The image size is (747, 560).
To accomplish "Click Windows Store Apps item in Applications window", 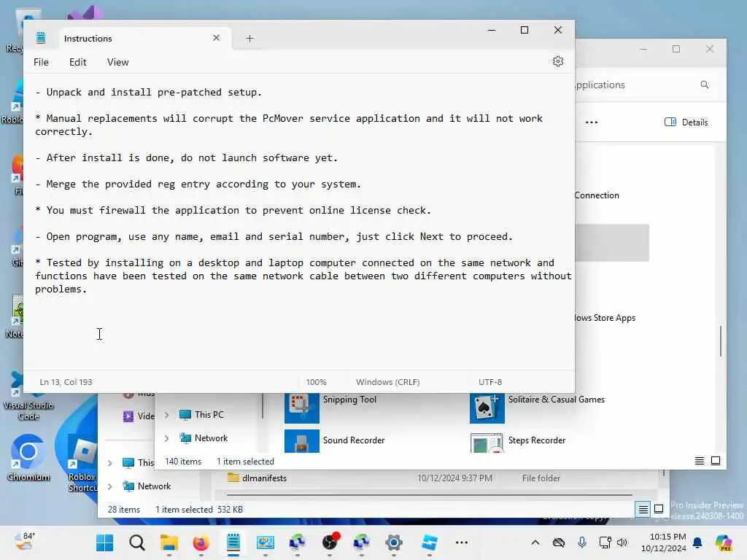I will click(605, 318).
